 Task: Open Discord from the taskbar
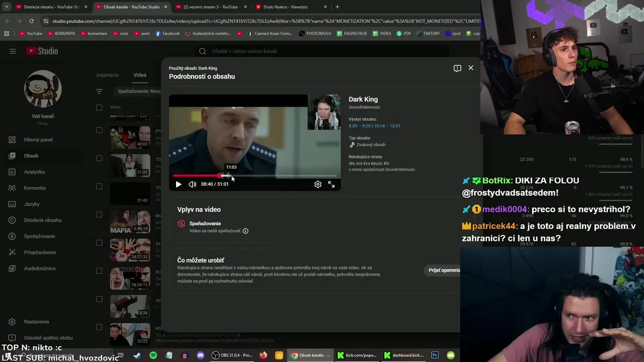click(201, 355)
